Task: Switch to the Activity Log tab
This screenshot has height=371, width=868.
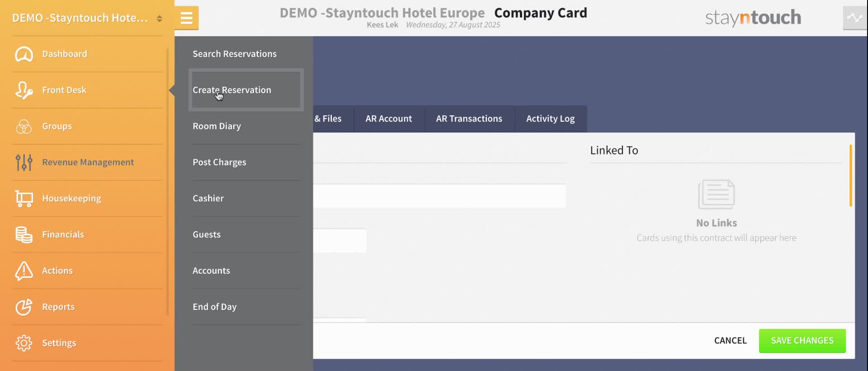Action: 551,119
